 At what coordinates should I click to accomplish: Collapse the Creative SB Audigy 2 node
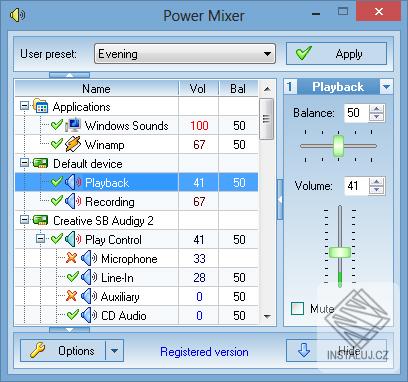24,220
